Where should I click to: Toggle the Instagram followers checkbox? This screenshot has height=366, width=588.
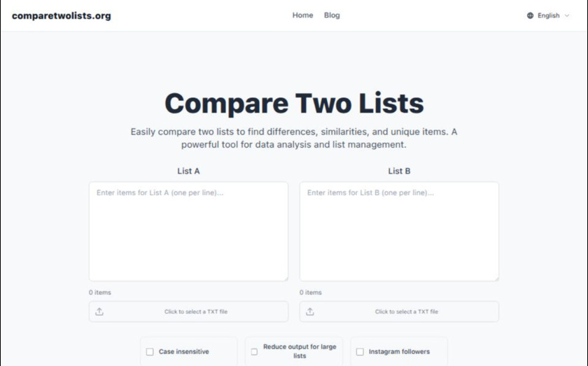[x=360, y=352]
